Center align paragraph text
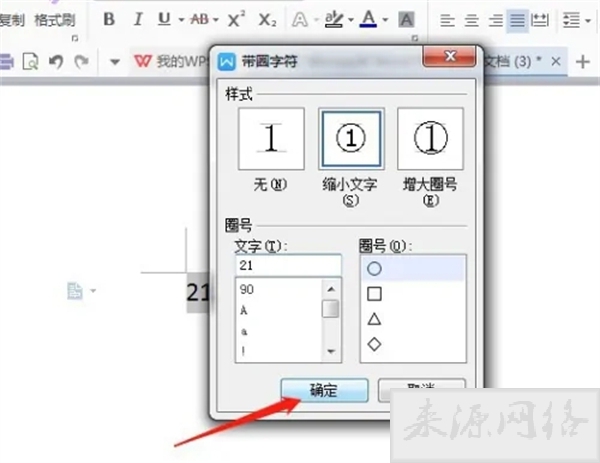 pyautogui.click(x=471, y=20)
